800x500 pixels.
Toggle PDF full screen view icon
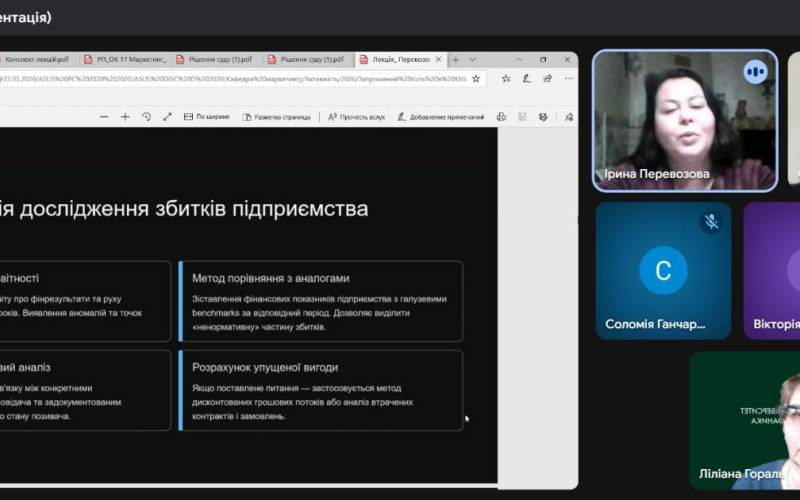[167, 117]
